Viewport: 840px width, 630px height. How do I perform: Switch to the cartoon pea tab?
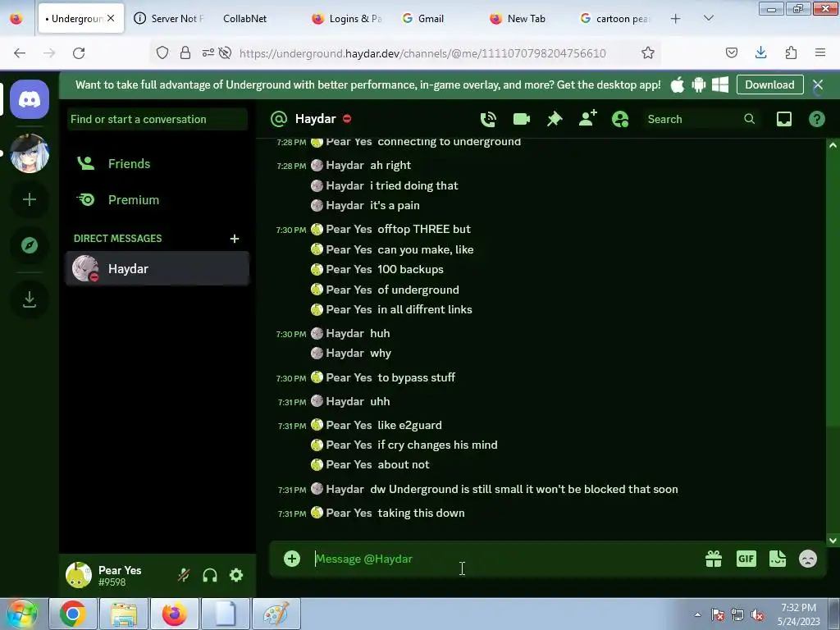tap(616, 19)
